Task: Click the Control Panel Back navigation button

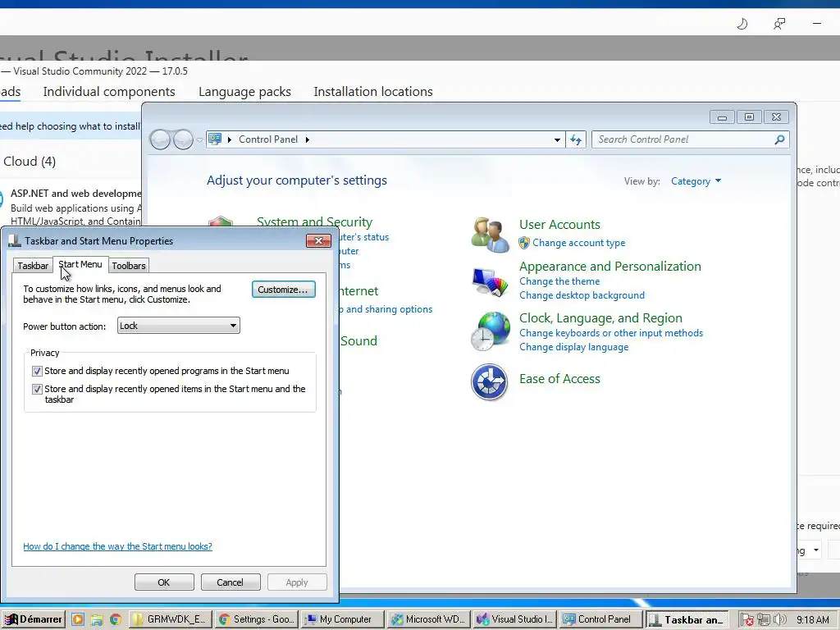Action: 160,139
